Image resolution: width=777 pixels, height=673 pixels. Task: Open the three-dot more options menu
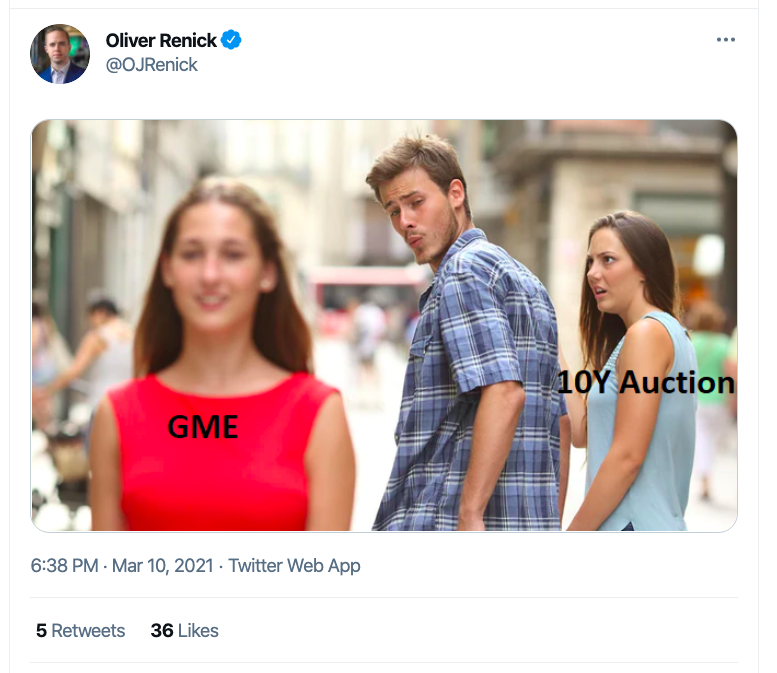coord(725,40)
